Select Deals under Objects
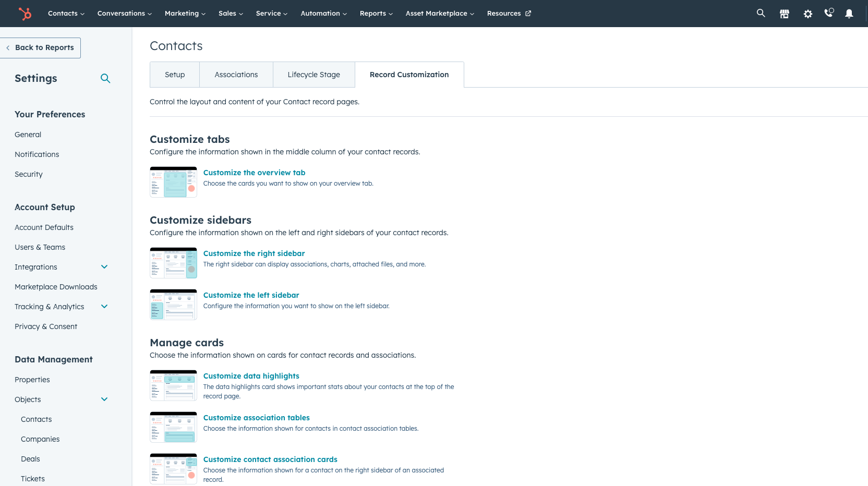Image resolution: width=868 pixels, height=486 pixels. (x=30, y=459)
